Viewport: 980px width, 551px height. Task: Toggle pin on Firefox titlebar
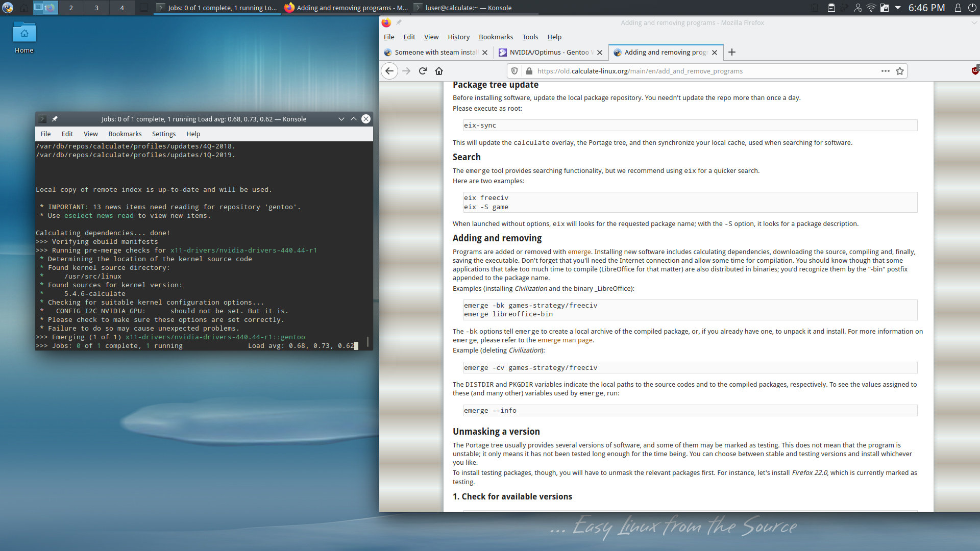click(x=399, y=22)
